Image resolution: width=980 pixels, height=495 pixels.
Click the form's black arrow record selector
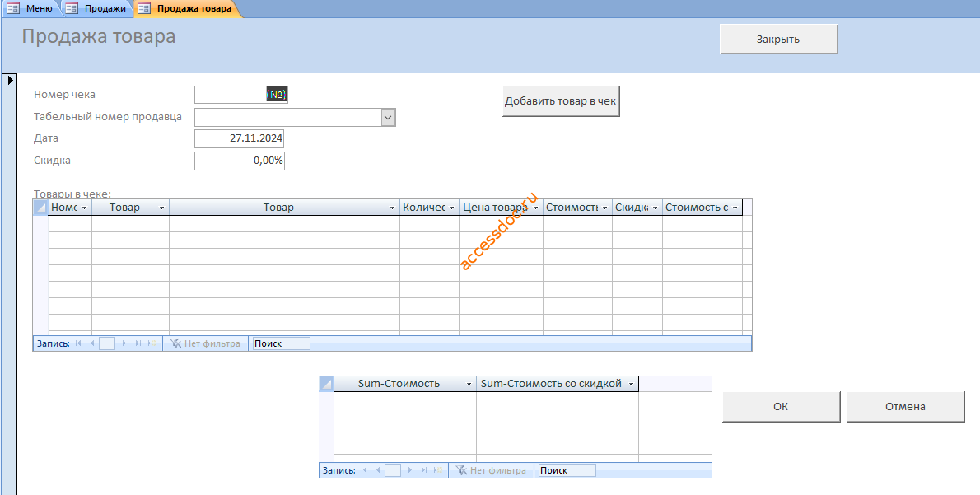9,80
